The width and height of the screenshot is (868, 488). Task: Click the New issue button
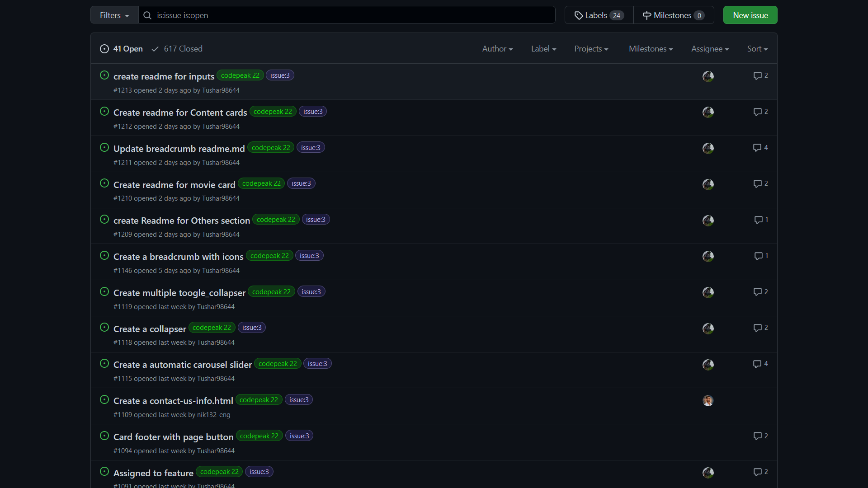click(750, 15)
